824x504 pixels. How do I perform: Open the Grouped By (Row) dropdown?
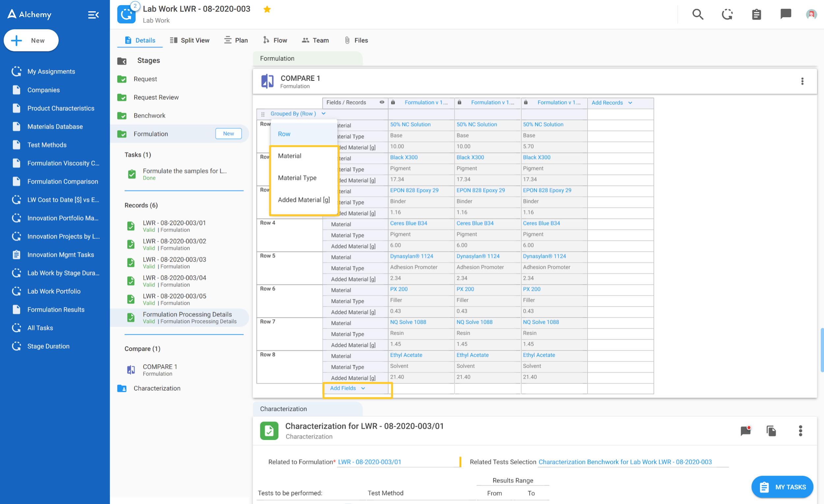click(298, 114)
